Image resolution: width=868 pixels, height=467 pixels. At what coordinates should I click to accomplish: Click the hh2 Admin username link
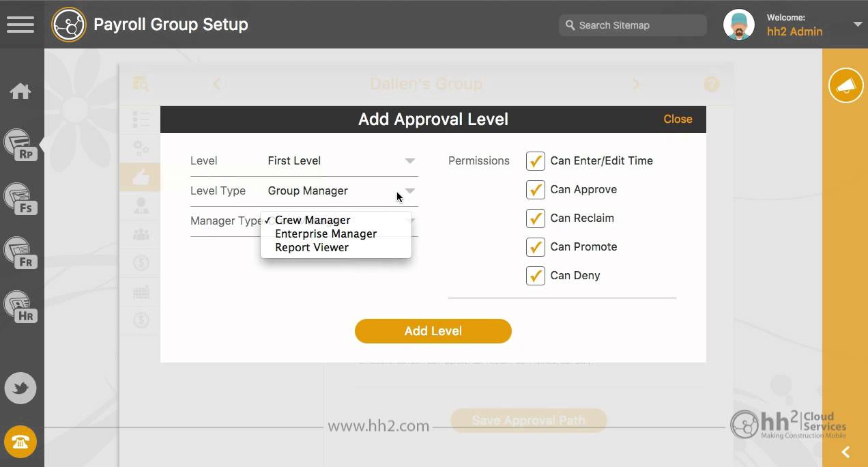(794, 31)
